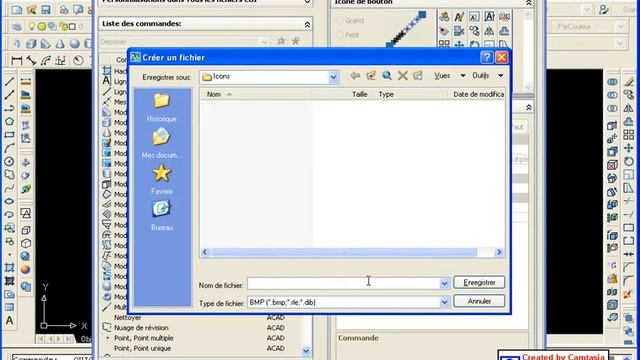Collapse the Icône de bouton panel
This screenshot has height=360, width=640.
[529, 3]
